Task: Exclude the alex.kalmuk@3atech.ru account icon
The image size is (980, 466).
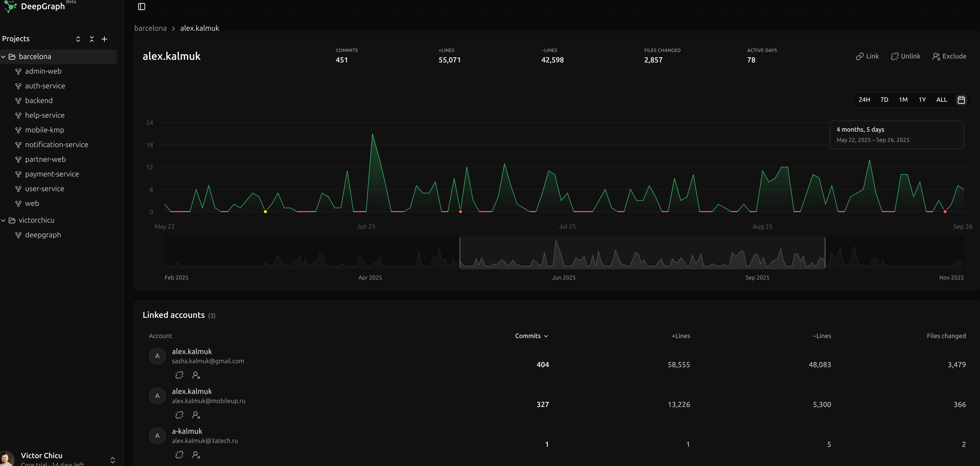Action: point(196,455)
